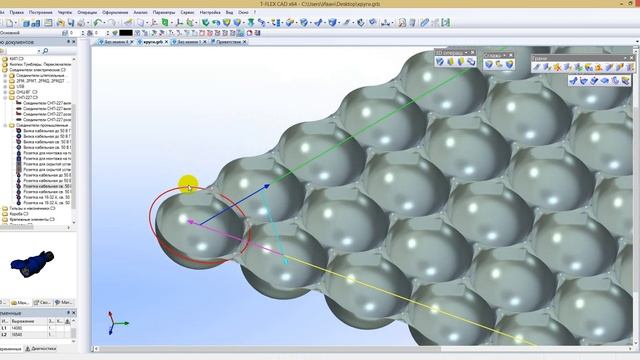Click the first icon in the Грани toolbar's top row
Image resolution: width=640 pixels, height=360 pixels.
tap(537, 67)
